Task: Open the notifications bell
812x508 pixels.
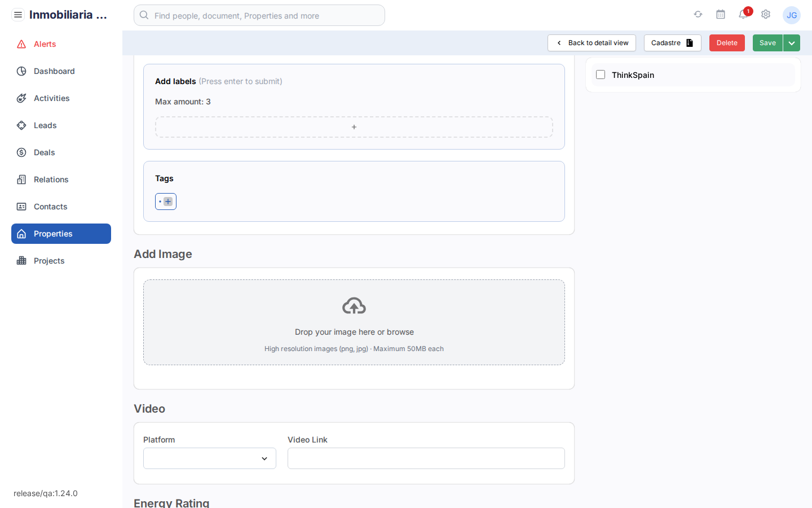Action: tap(743, 15)
